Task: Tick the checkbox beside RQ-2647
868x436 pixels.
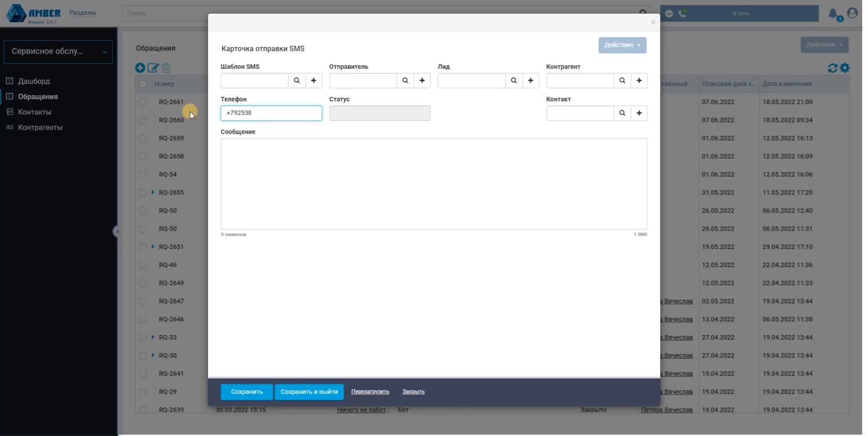Action: (143, 301)
